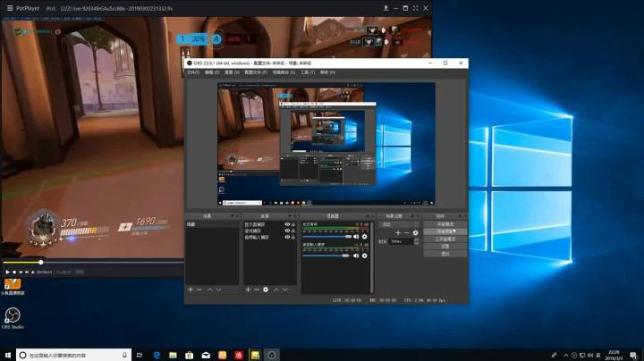
Task: Open source properties via the Sources gear icon
Action: [x=266, y=290]
